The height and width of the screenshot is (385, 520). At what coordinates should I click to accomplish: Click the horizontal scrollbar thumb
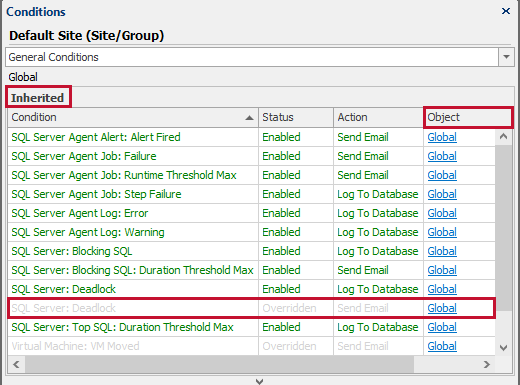(x=219, y=364)
